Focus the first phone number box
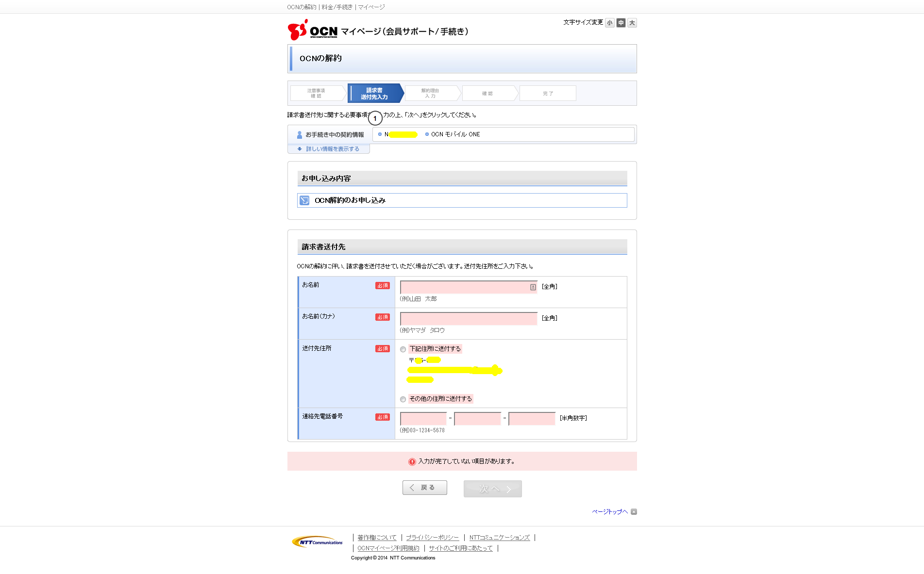Viewport: 924px width, 574px height. [423, 418]
